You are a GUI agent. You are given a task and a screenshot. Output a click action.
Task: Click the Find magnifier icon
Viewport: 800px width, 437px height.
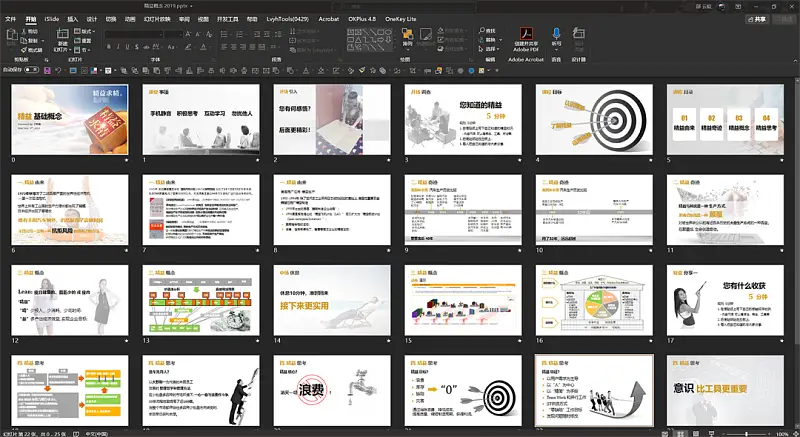(x=482, y=31)
